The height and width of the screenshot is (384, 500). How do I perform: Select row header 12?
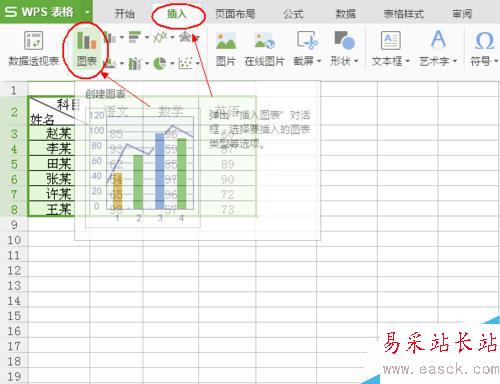[14, 270]
